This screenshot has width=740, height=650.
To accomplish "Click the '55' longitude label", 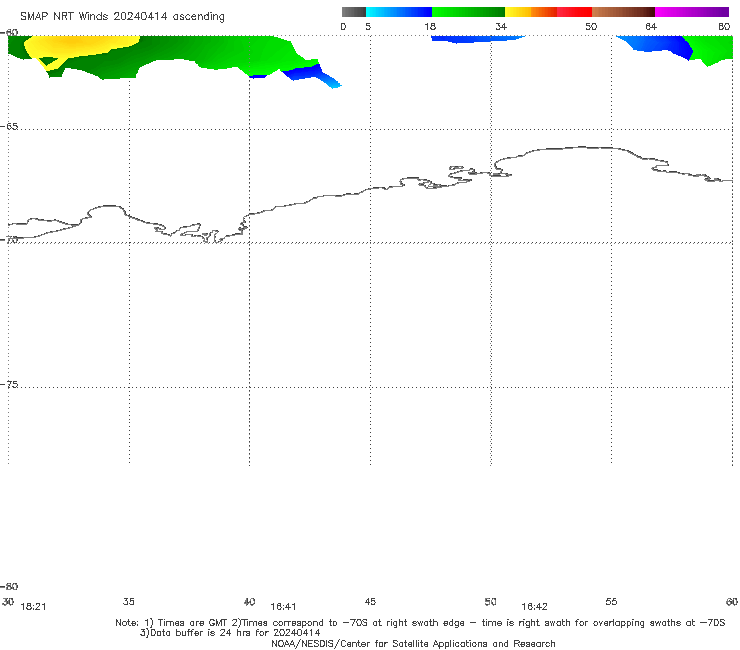I will [611, 602].
